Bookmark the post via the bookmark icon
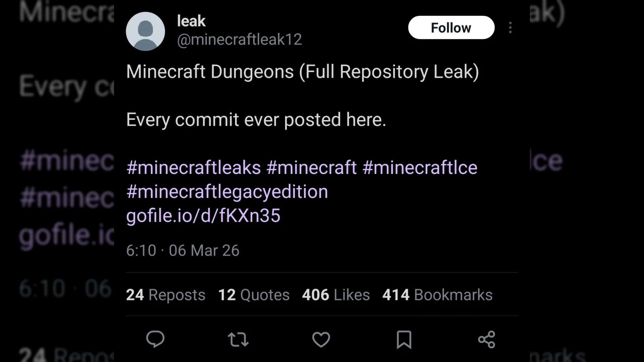644x362 pixels. coord(404,340)
